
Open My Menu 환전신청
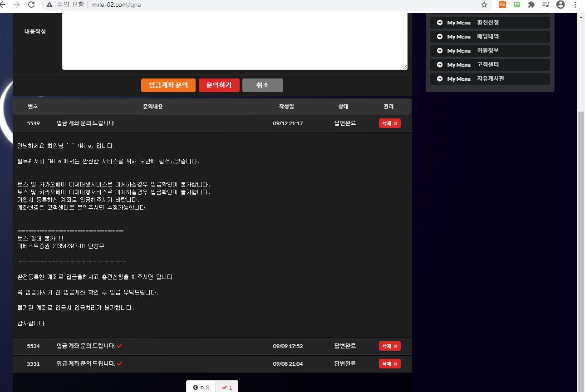click(490, 22)
